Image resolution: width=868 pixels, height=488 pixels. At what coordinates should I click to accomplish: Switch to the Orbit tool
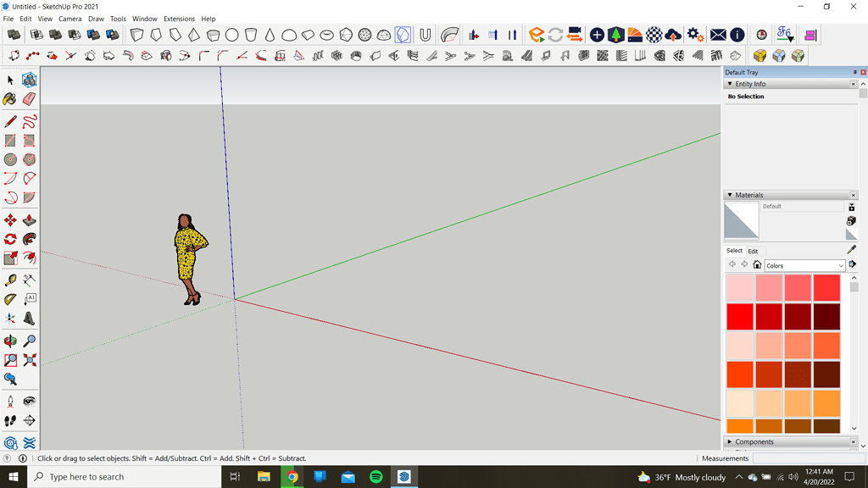pyautogui.click(x=11, y=340)
